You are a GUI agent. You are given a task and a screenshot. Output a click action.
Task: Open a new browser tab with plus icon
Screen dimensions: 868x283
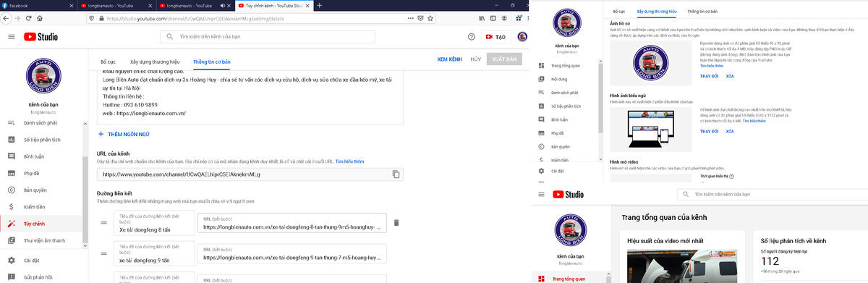pos(320,5)
